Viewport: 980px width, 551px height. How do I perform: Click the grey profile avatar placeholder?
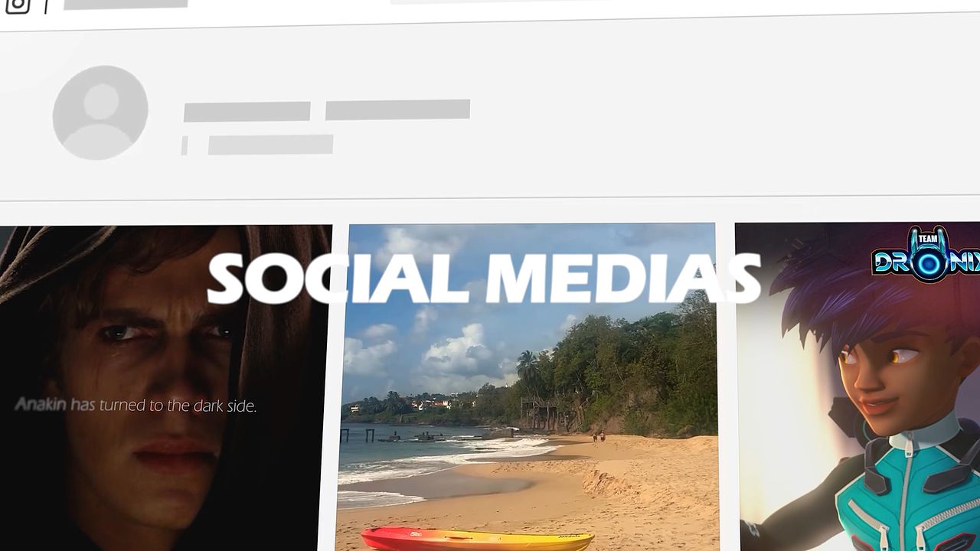[100, 112]
